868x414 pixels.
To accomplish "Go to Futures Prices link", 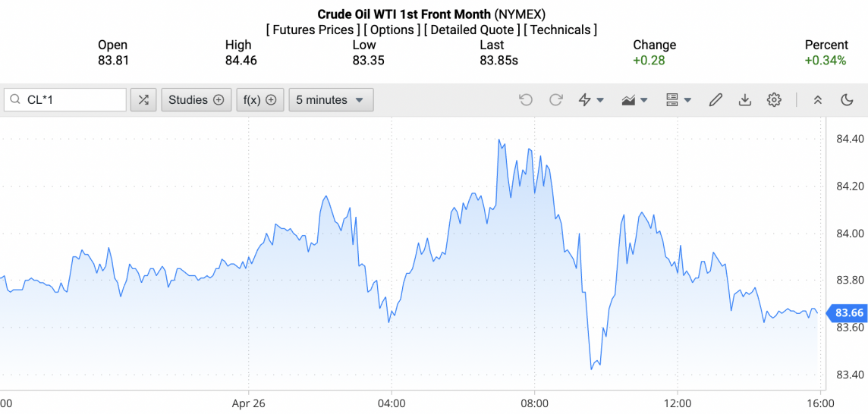I will (313, 30).
